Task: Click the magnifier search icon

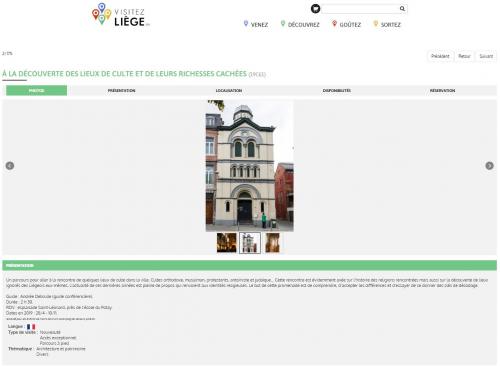Action: click(402, 9)
